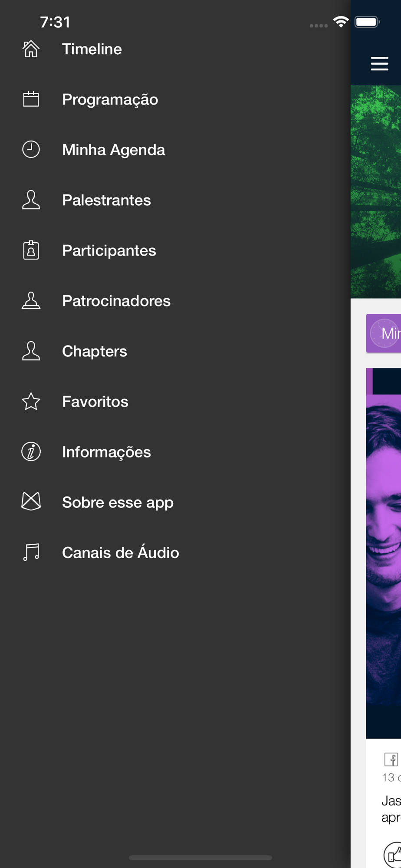Tap the battery status icon

point(367,22)
